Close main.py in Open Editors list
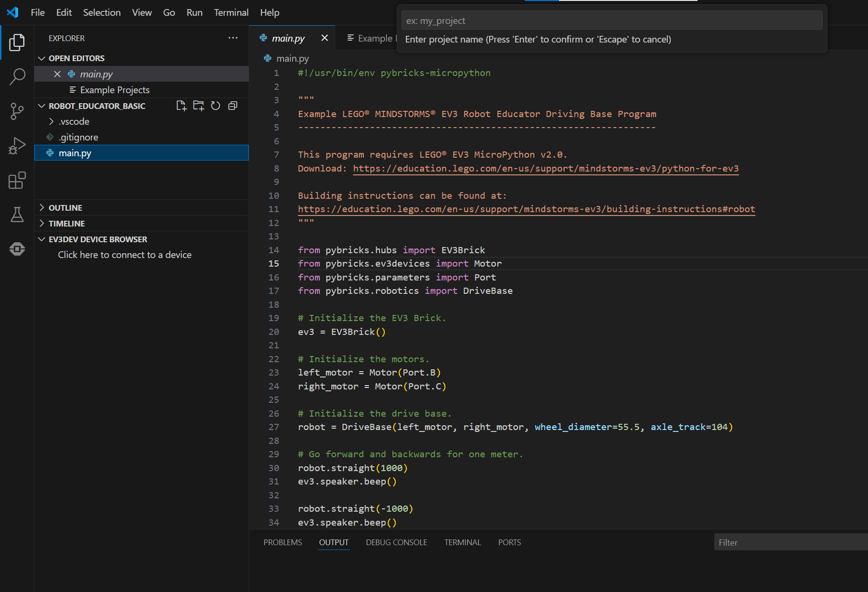 point(57,74)
